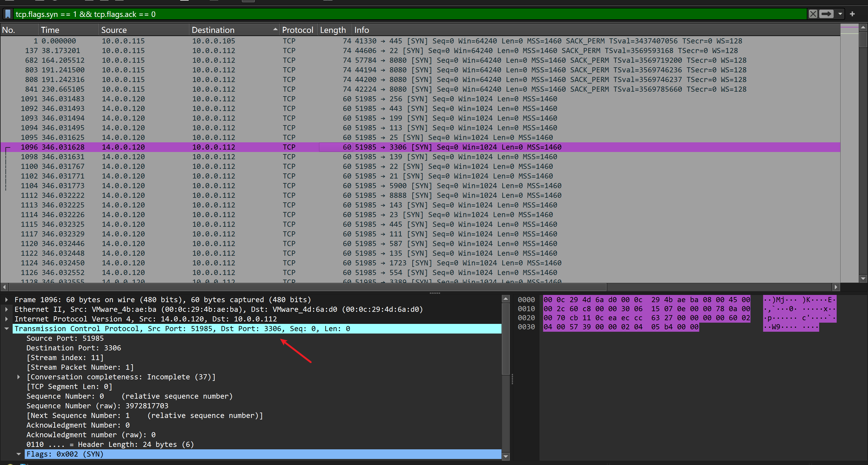Image resolution: width=868 pixels, height=465 pixels.
Task: Open the recent filters dropdown arrow
Action: click(x=840, y=14)
